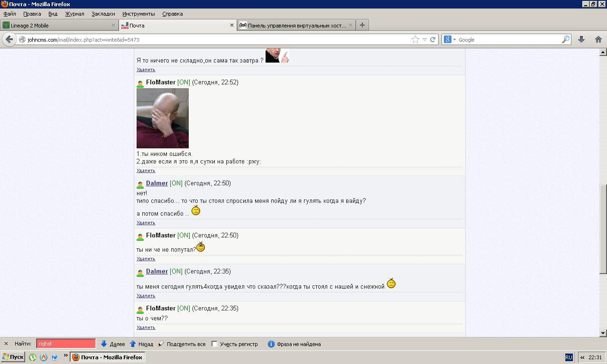Click Удалить under 'ты о чем??' message
Image resolution: width=607 pixels, height=364 pixels.
[146, 328]
